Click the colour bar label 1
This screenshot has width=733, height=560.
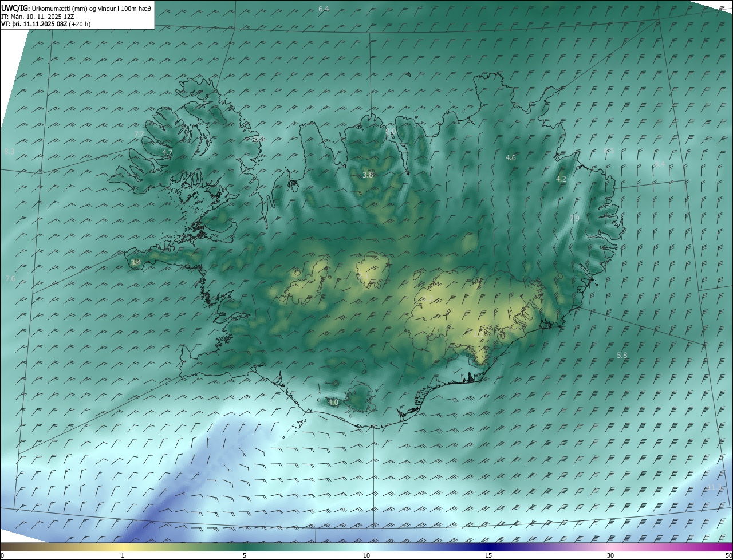[x=123, y=555]
